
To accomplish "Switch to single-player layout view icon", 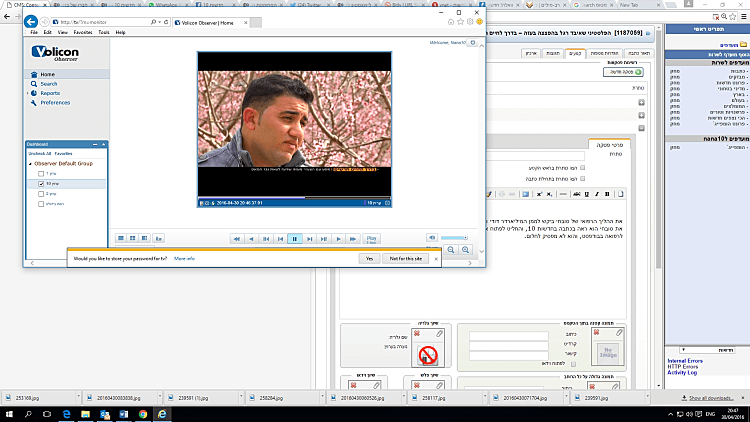I will [121, 238].
